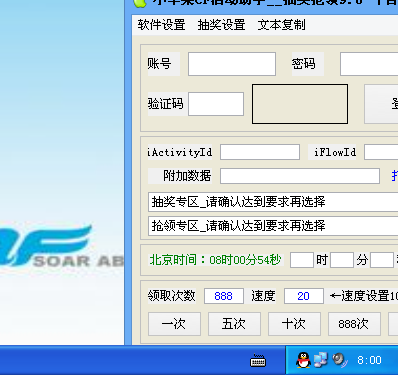Viewport: 398px width, 375px height.
Task: Open the 文本复制 menu
Action: pyautogui.click(x=281, y=25)
